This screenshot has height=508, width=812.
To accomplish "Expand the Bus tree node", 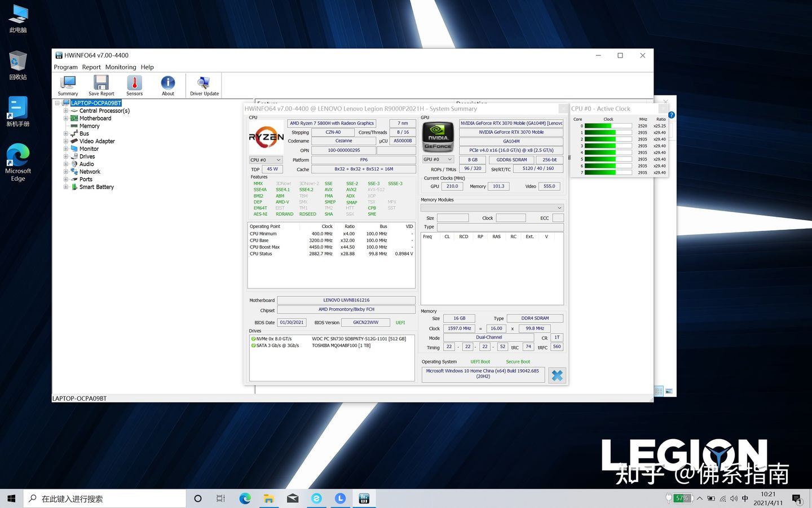I will pos(65,134).
